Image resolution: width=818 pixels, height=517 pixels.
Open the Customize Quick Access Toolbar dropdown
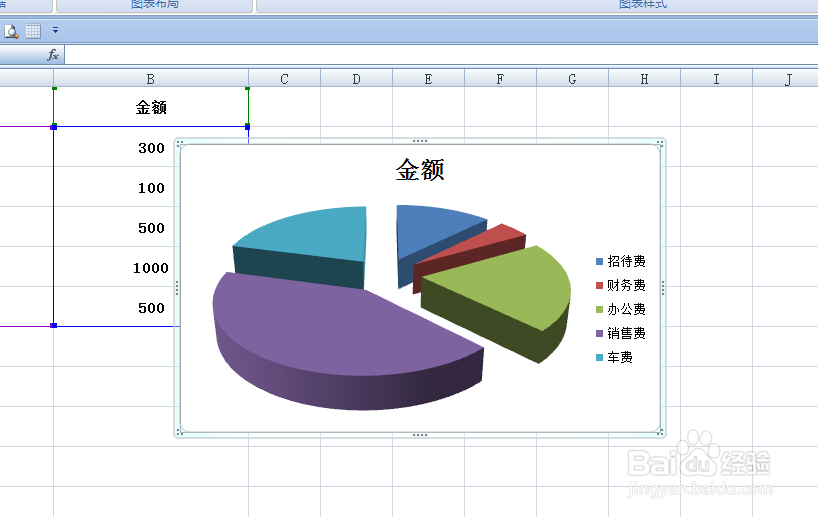(55, 31)
